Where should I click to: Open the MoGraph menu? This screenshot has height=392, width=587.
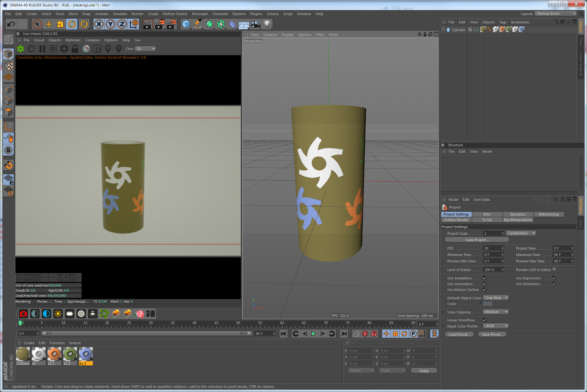pos(199,14)
